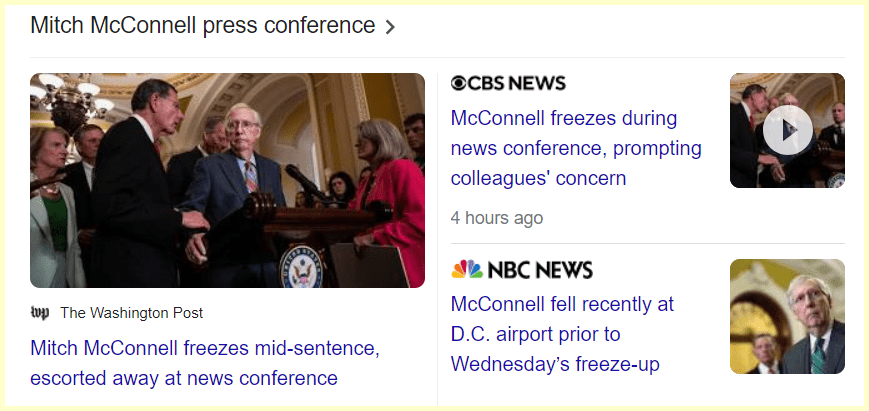The width and height of the screenshot is (869, 411).
Task: Open Washington Post's 'freezes mid-sentence' headline
Action: tap(205, 364)
